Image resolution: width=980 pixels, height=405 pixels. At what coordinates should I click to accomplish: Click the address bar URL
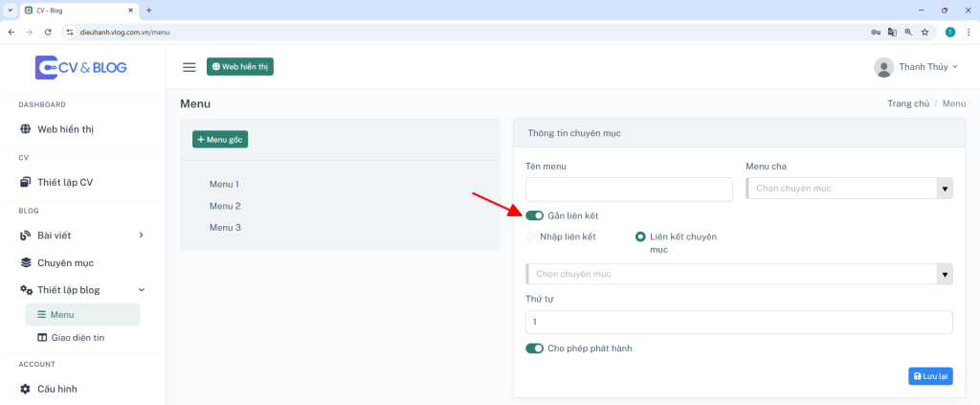coord(124,32)
